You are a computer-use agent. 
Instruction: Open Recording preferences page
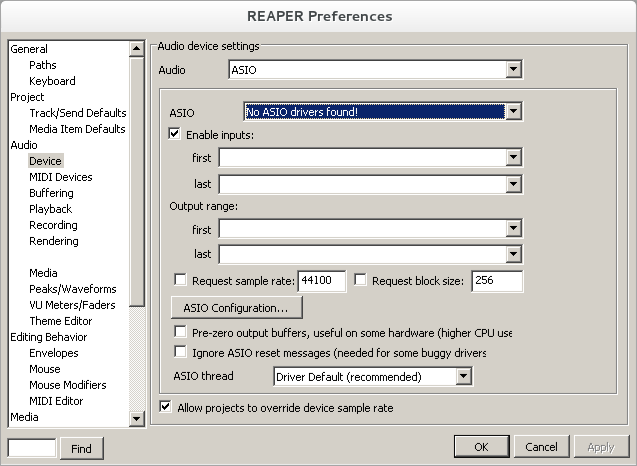53,225
